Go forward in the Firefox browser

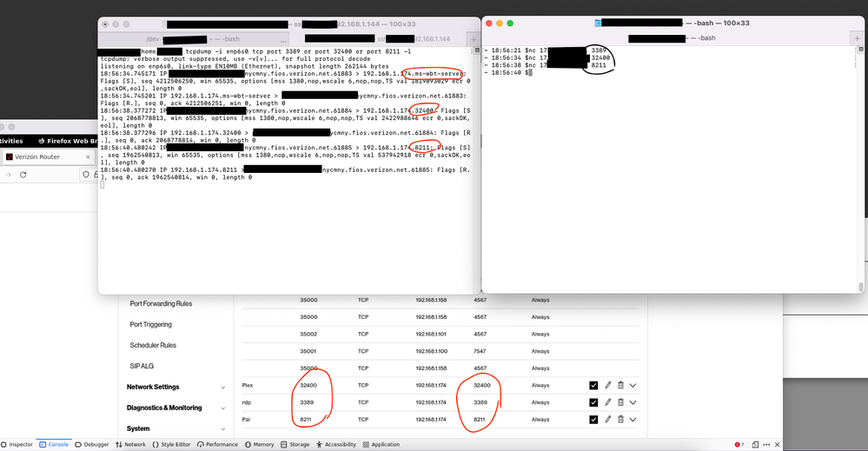tap(8, 175)
